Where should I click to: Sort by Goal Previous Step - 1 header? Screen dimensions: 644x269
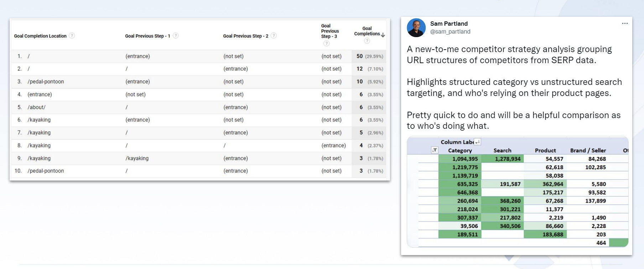click(x=147, y=36)
